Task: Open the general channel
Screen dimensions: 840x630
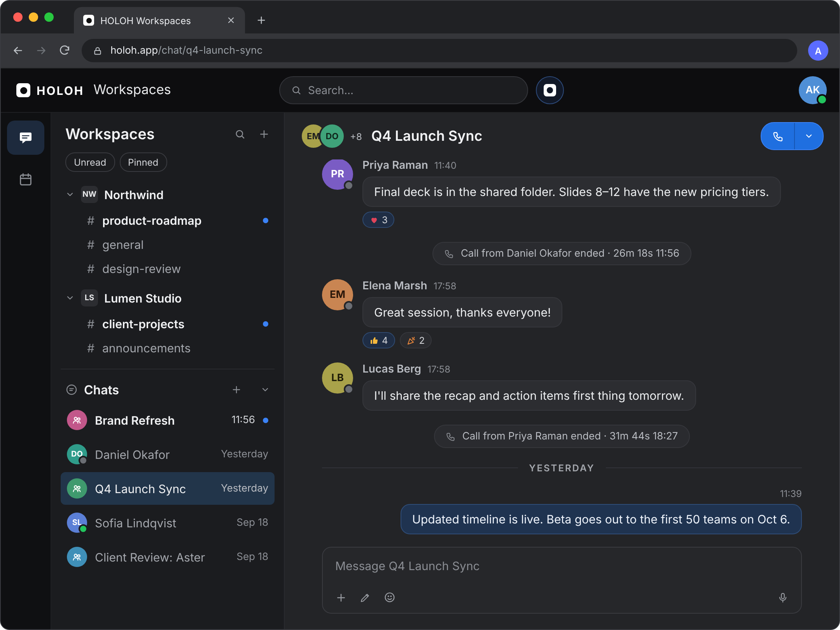Action: pos(168,245)
